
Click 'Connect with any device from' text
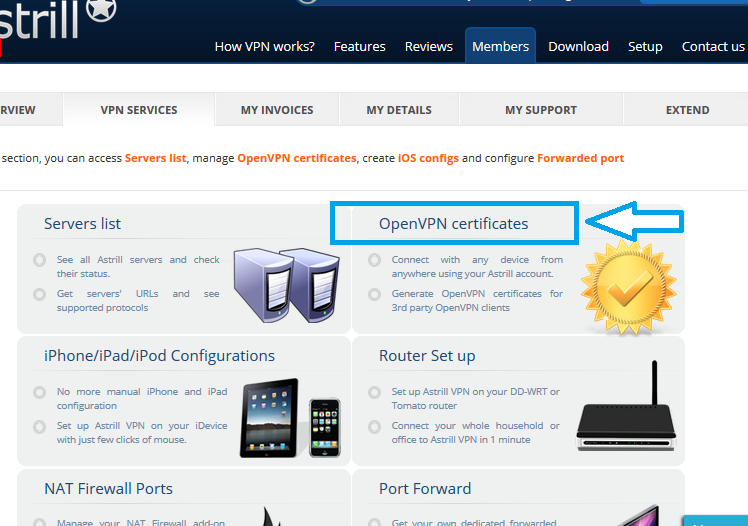coord(477,259)
